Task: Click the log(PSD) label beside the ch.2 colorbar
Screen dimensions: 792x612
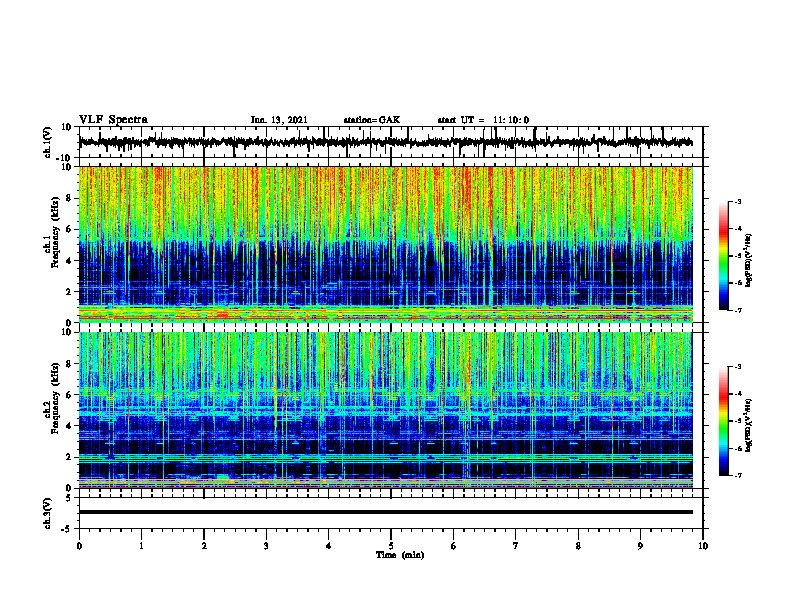Action: (749, 425)
